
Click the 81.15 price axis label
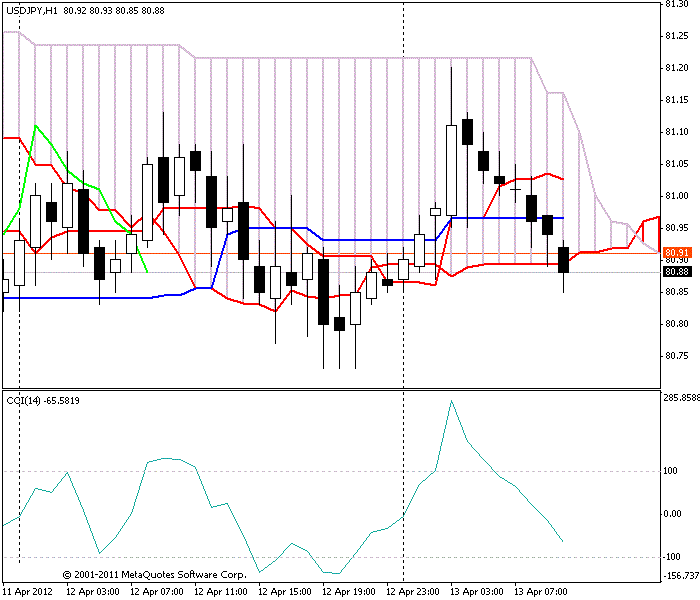click(x=677, y=100)
